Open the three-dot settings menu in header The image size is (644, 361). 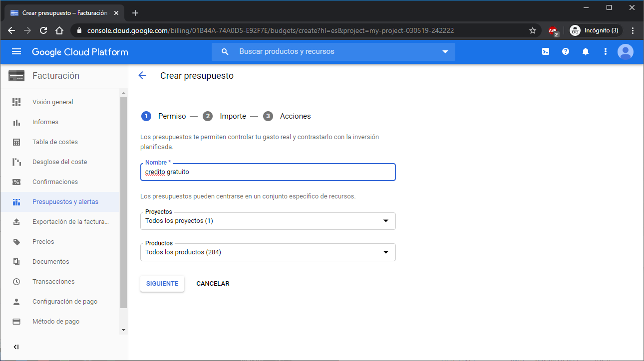click(606, 51)
